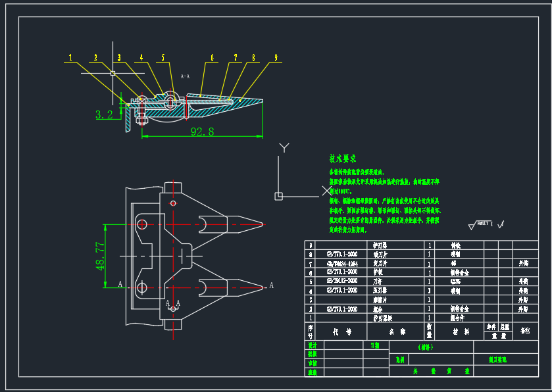552x392 pixels.
Task: Click the 单件 header cell
Action: click(x=491, y=327)
